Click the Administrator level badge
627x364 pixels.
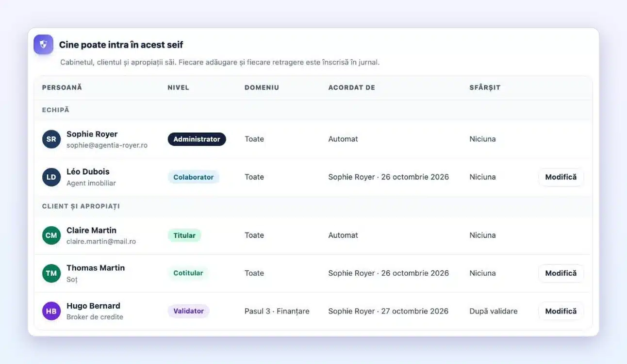click(197, 139)
